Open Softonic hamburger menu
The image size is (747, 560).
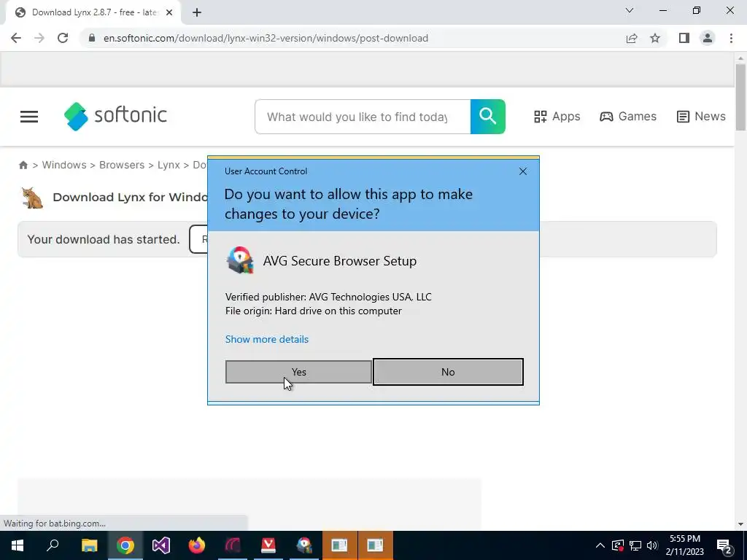click(29, 117)
